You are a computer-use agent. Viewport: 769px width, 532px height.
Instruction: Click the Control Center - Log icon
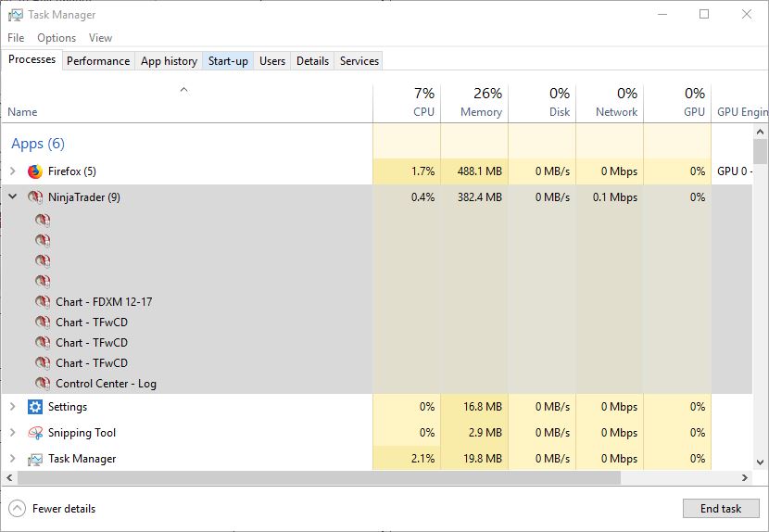click(43, 384)
